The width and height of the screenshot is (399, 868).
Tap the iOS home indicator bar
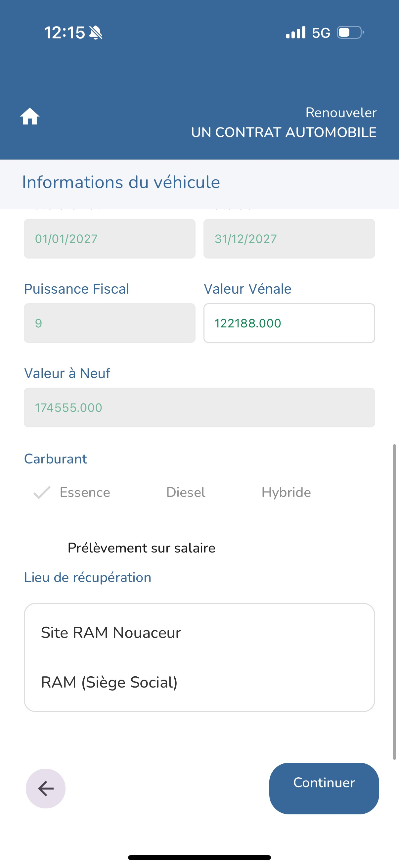pyautogui.click(x=199, y=857)
